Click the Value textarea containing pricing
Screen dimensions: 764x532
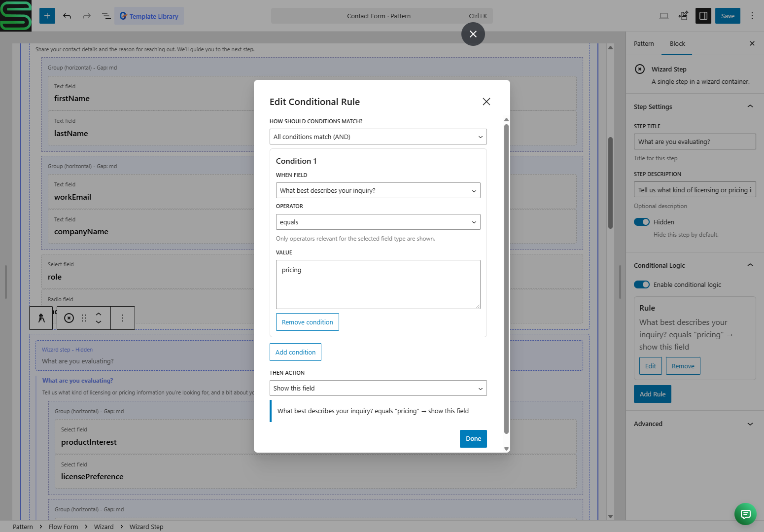coord(378,284)
